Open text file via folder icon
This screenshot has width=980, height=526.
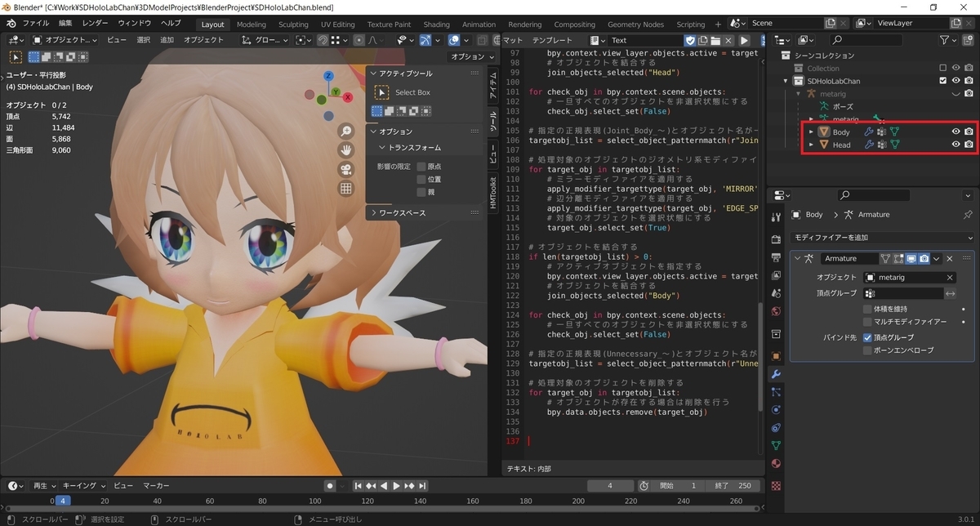pos(715,40)
